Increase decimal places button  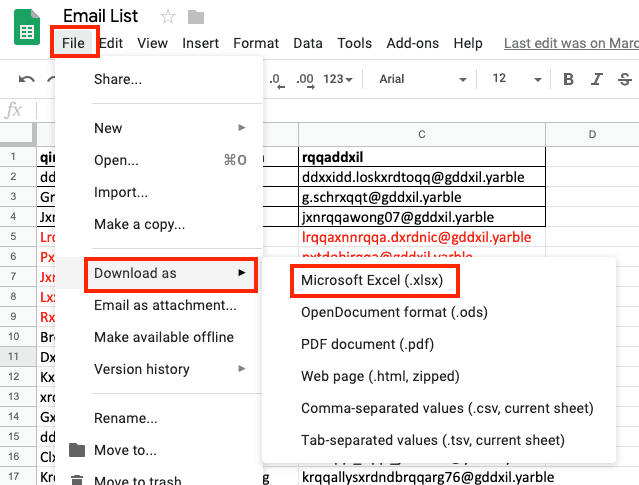coord(305,79)
